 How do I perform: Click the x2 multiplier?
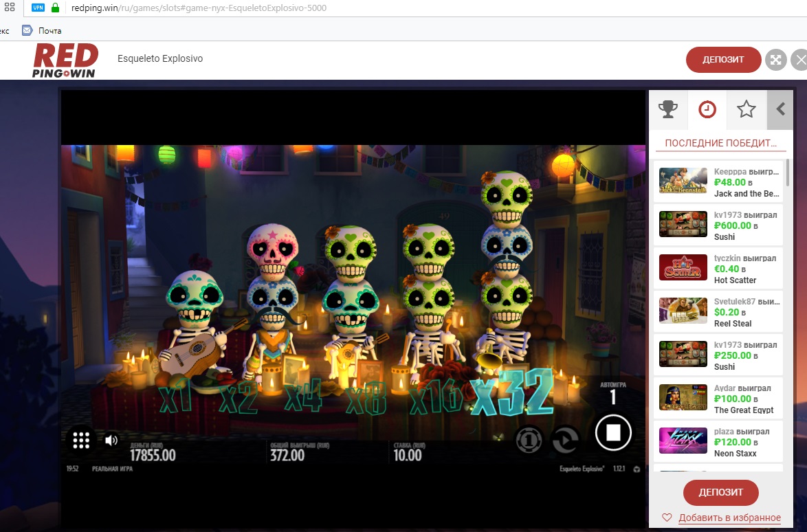(x=239, y=398)
